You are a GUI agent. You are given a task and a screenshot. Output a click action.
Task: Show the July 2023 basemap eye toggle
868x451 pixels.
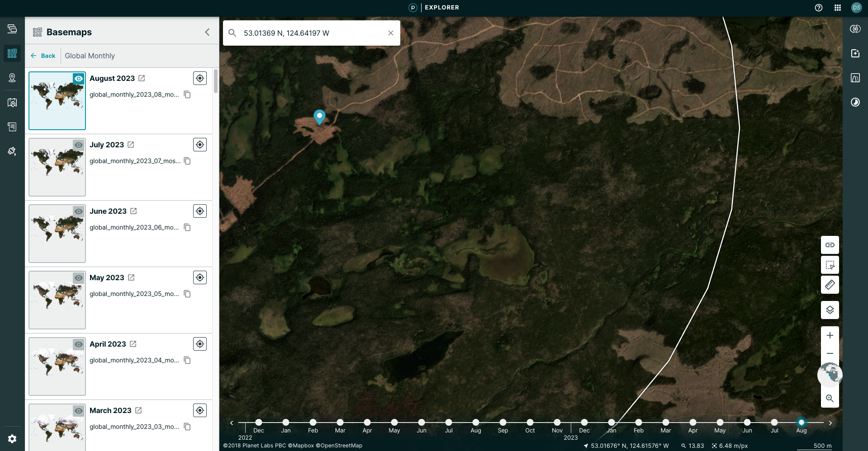point(79,145)
